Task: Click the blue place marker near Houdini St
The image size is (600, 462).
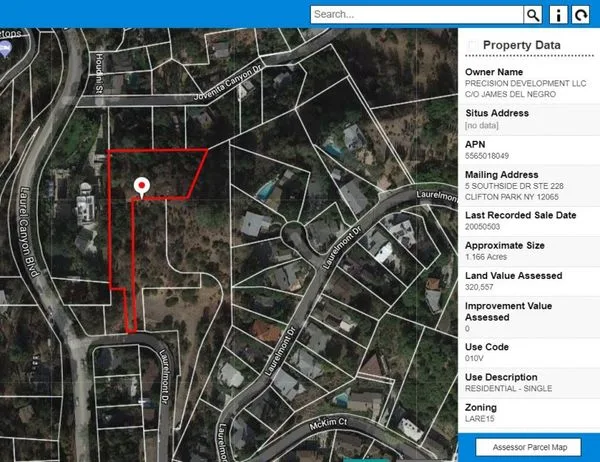Action: (x=5, y=50)
